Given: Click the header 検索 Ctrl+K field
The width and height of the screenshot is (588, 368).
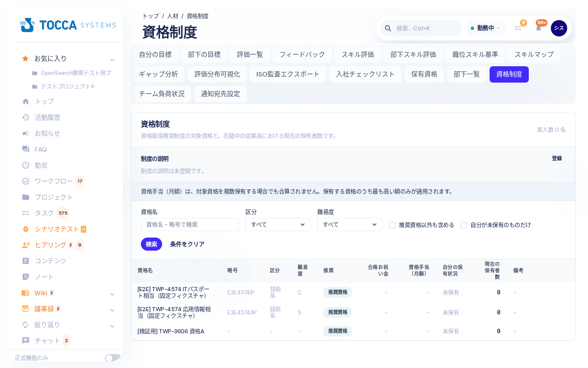Looking at the screenshot, I should coord(421,28).
